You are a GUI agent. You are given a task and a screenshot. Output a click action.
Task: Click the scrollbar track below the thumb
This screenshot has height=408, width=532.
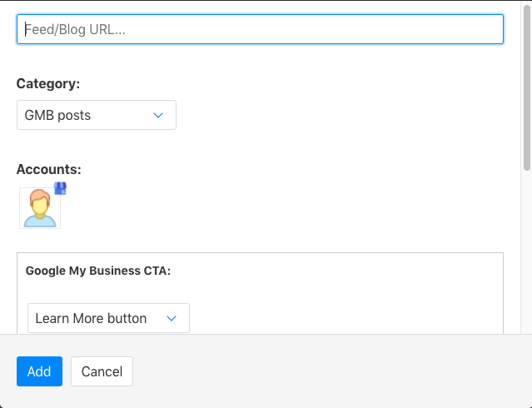[526, 250]
